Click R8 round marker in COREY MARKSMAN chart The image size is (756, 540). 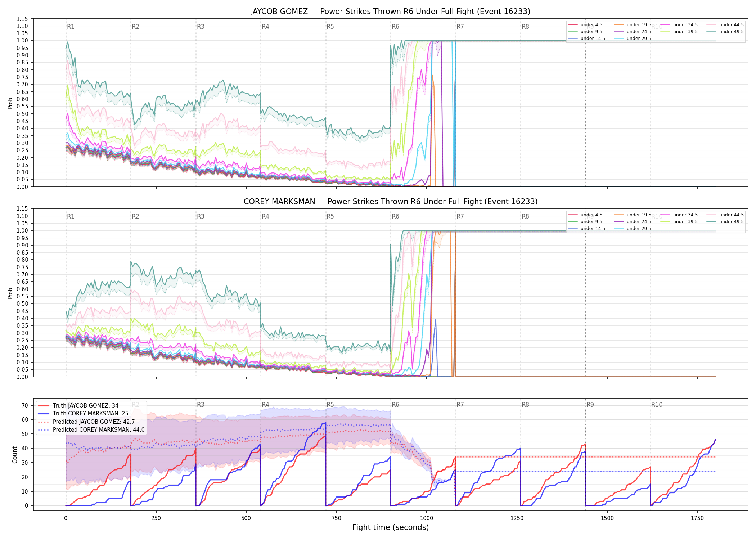[x=525, y=216]
